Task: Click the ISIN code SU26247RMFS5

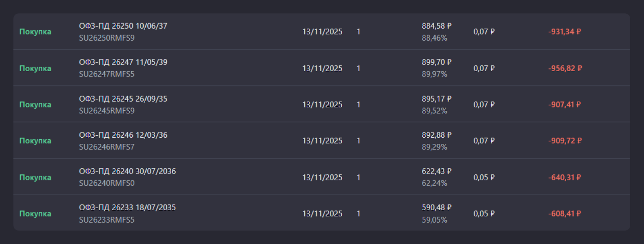Action: (x=107, y=74)
